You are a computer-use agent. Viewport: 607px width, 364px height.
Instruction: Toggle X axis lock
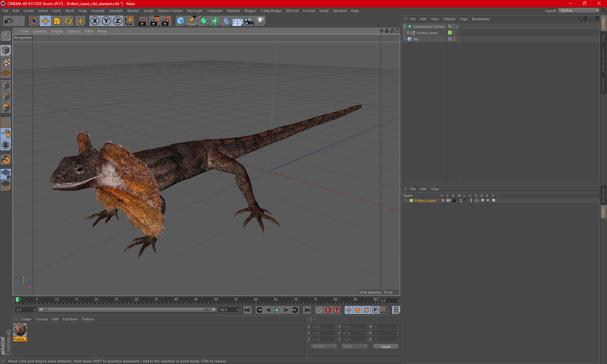tap(95, 21)
